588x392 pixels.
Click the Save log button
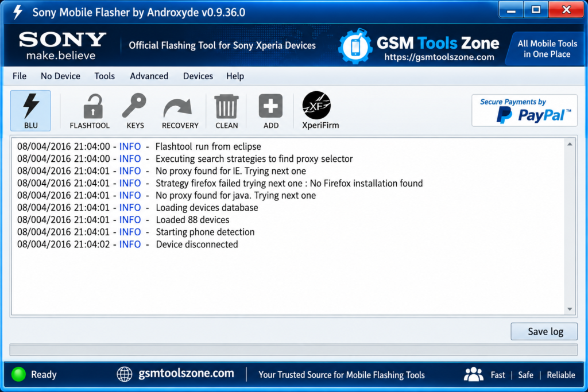[x=544, y=332]
